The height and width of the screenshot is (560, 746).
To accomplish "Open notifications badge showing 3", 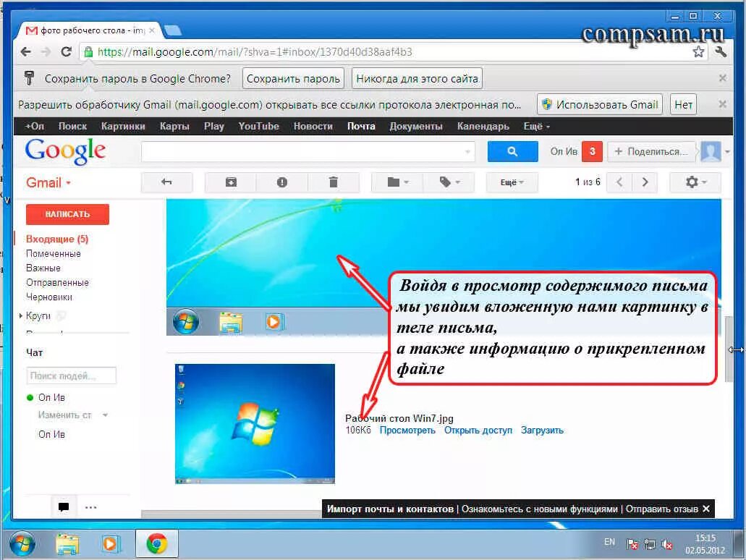I will pos(592,151).
